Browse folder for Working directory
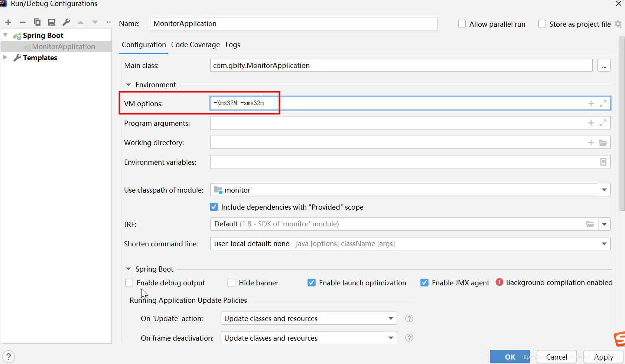Screen dimensions: 625x364 (603, 142)
